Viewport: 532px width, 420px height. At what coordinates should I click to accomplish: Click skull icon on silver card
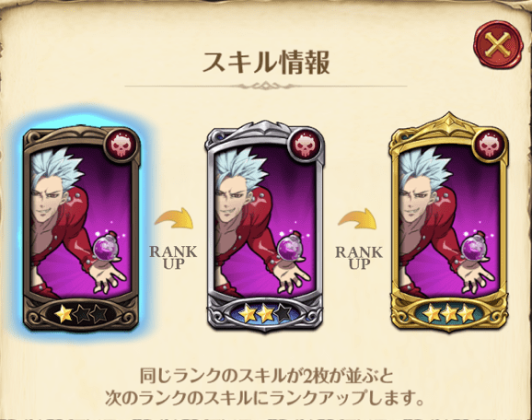point(305,146)
